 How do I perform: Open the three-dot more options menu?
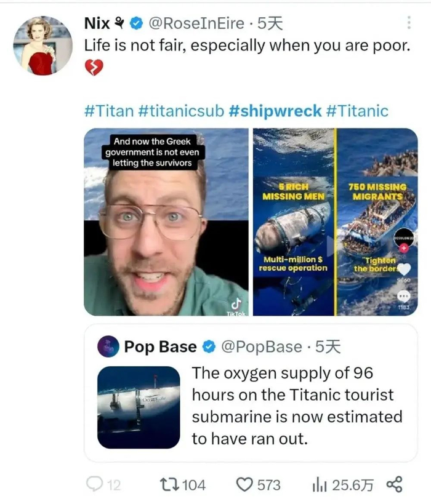409,23
